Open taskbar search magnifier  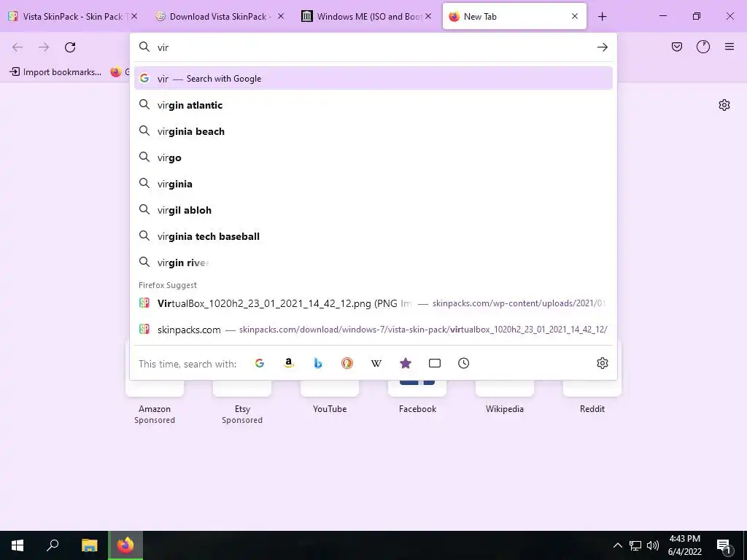pyautogui.click(x=53, y=545)
